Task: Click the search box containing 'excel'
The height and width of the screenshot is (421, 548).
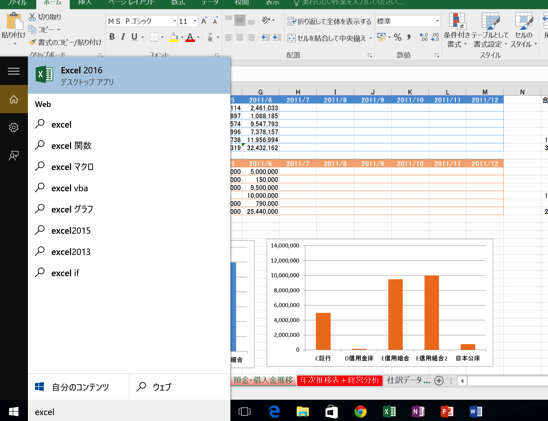Action: [x=129, y=412]
